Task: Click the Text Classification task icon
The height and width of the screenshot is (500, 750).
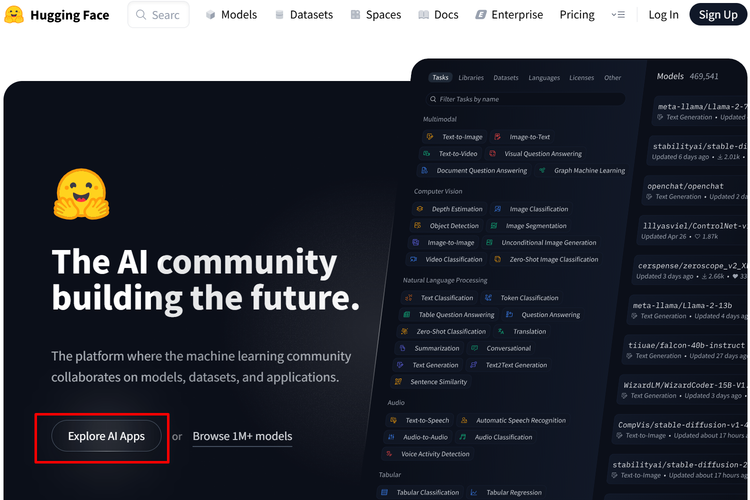Action: 408,298
